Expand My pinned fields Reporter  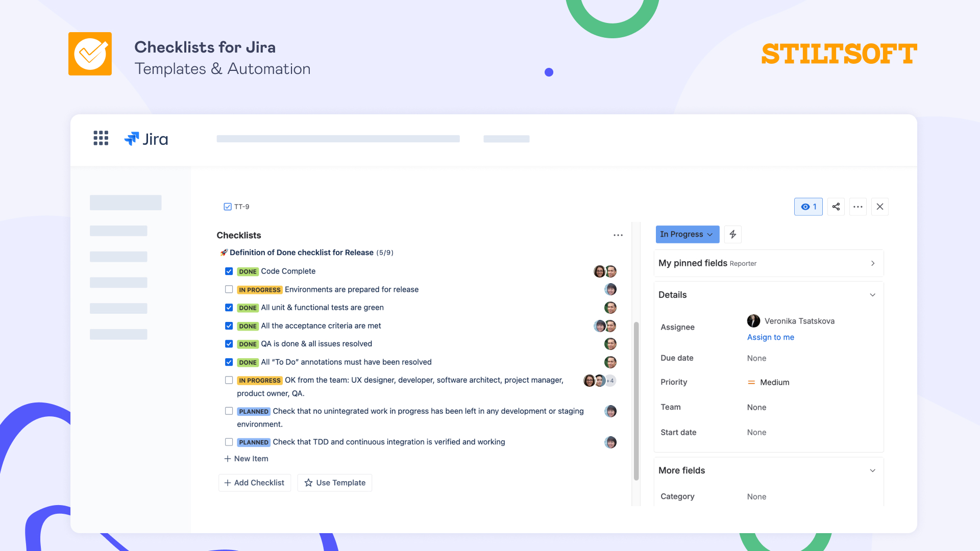(873, 263)
